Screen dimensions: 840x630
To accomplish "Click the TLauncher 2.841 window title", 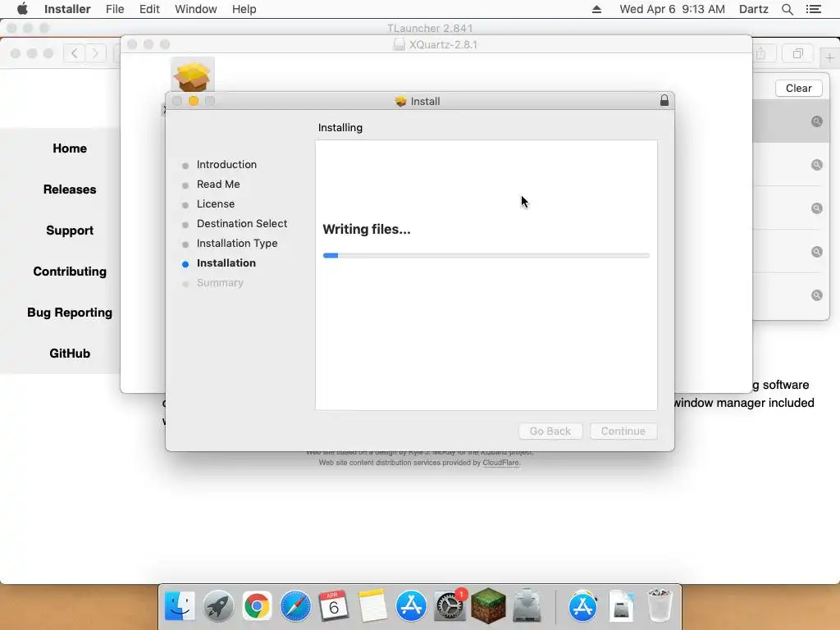I will tap(430, 28).
